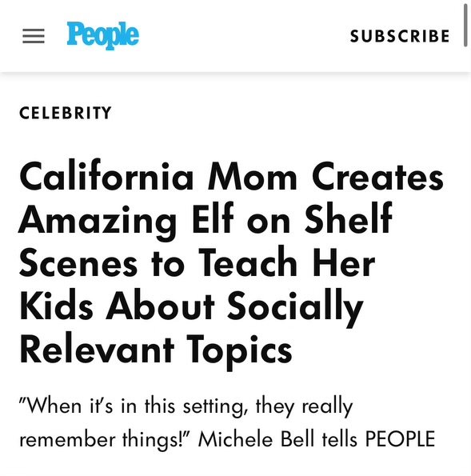Click the headline line 'Kids About Socially'
The height and width of the screenshot is (476, 471).
tap(191, 309)
